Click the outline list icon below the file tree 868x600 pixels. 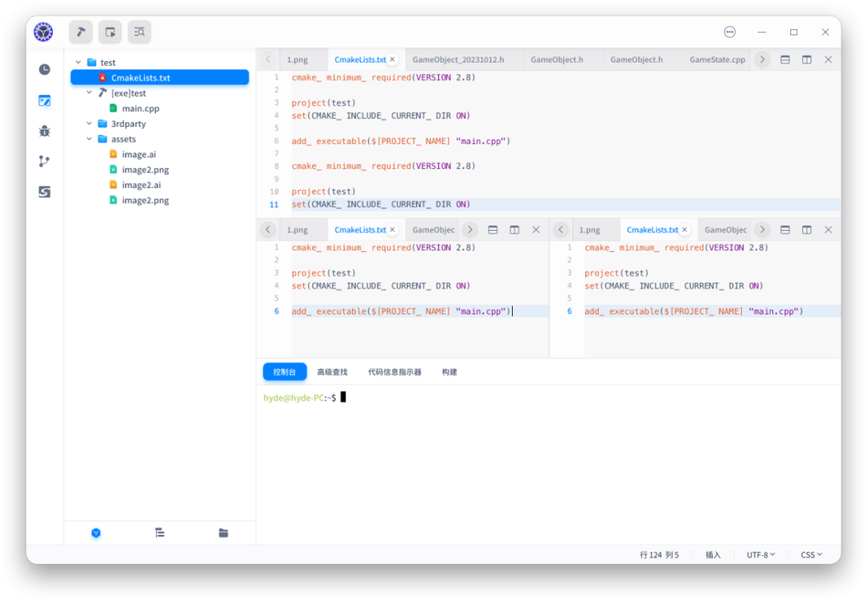click(x=159, y=532)
